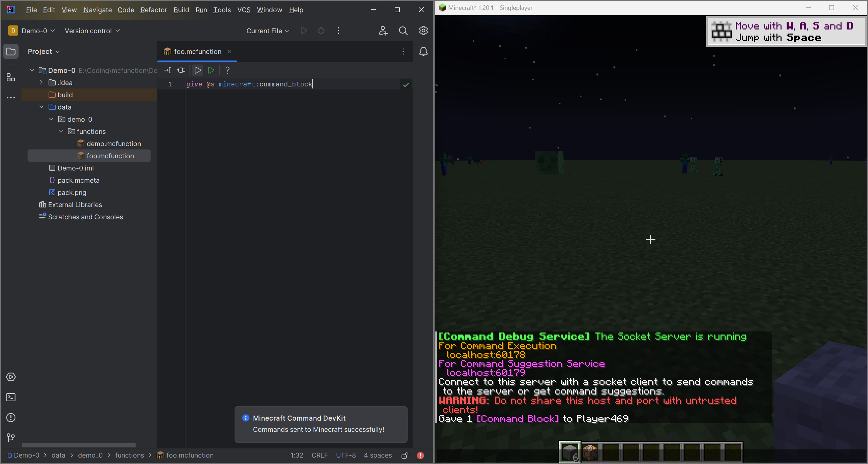Click the green inspection checkmark in editor
This screenshot has width=868, height=464.
coord(406,85)
